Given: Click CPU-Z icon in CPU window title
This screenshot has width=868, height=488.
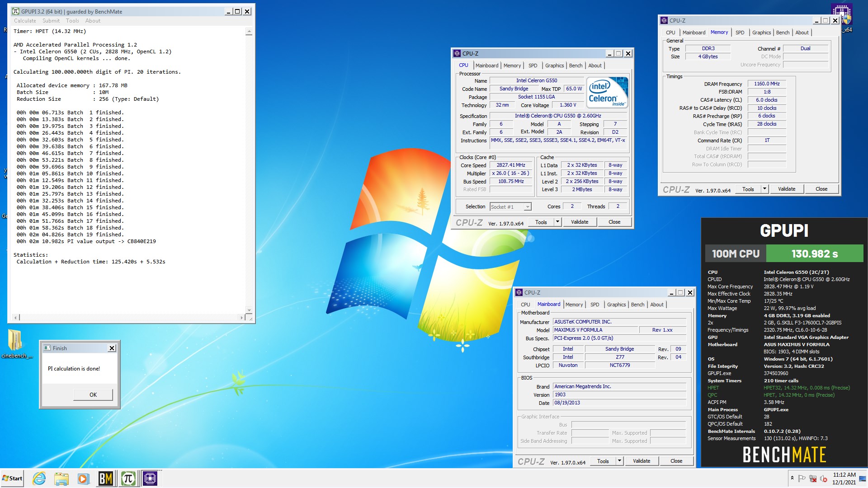Looking at the screenshot, I should [457, 53].
